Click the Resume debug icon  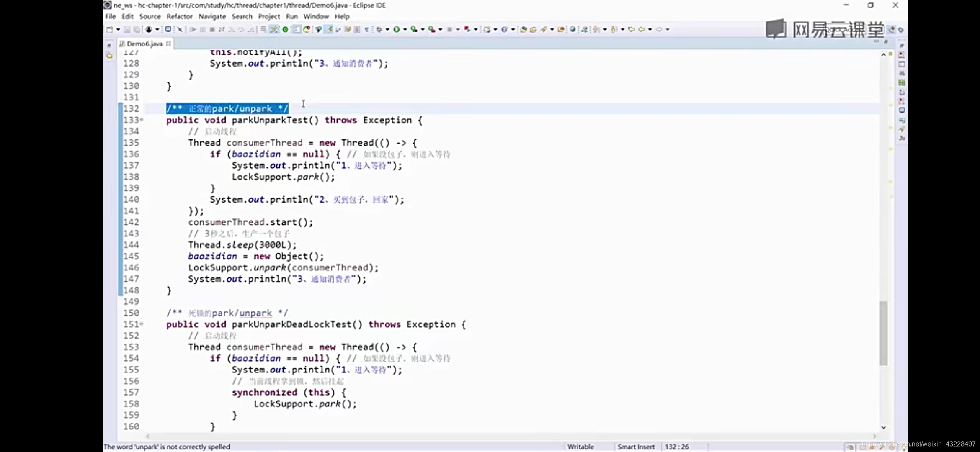(193, 29)
